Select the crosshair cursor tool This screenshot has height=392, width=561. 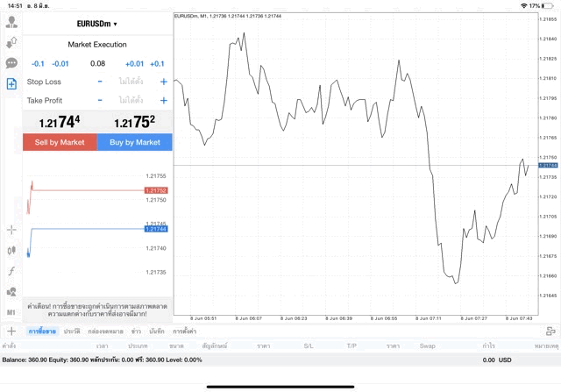pos(11,229)
